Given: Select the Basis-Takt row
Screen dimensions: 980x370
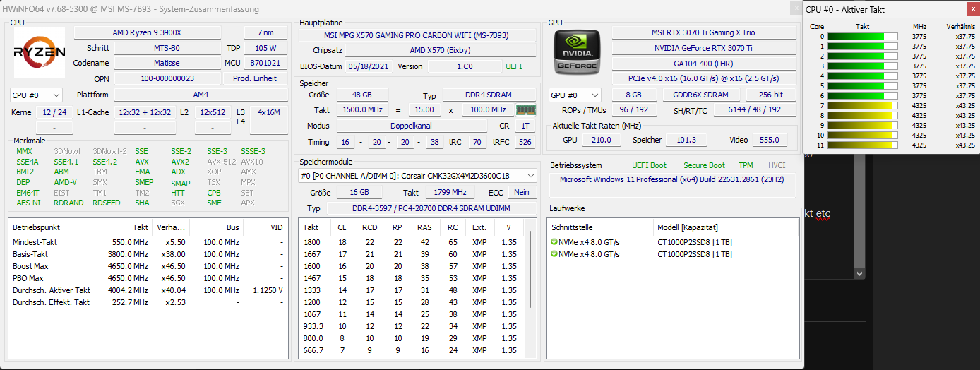Looking at the screenshot, I should pos(148,254).
